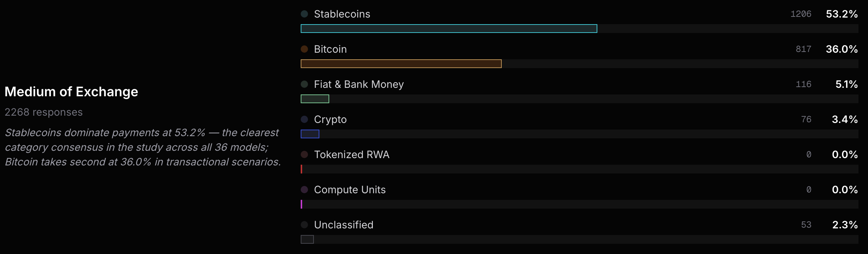Click the 2268 responses text

(x=44, y=112)
